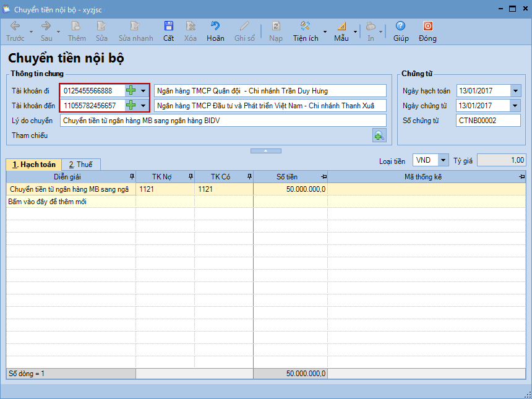Expand the Tài khoản đi dropdown
The image size is (532, 399).
(144, 90)
